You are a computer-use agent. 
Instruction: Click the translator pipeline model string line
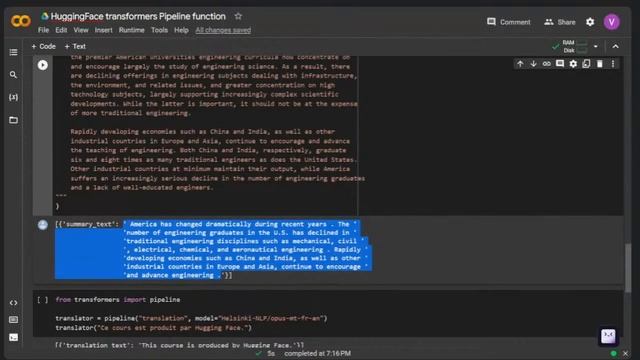(191, 318)
